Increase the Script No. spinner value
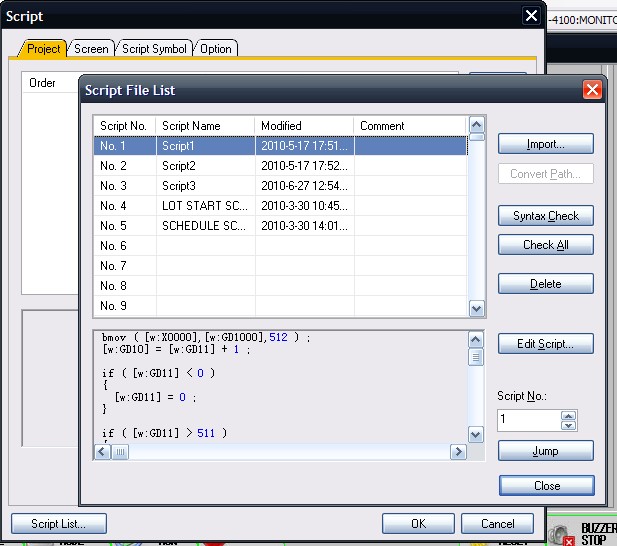The image size is (617, 546). pyautogui.click(x=568, y=415)
